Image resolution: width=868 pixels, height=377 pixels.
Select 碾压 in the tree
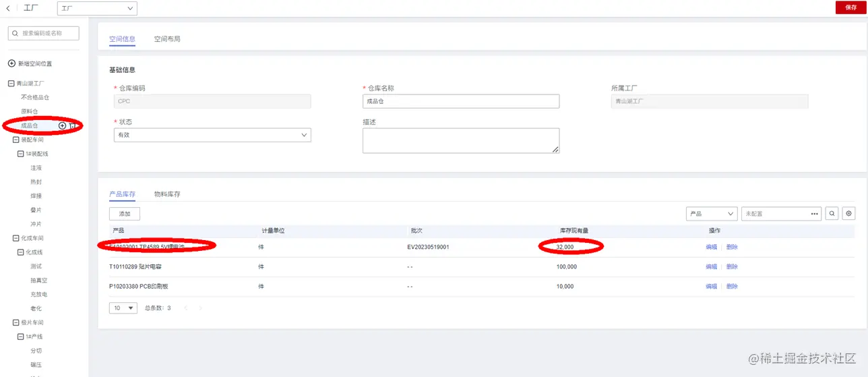point(36,365)
